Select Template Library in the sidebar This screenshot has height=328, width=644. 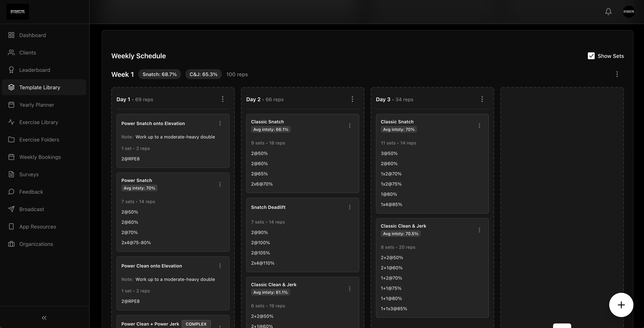pos(40,87)
